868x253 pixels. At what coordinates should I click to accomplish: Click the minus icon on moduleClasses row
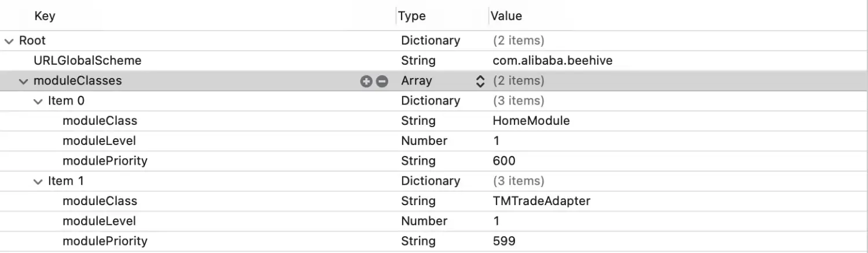(x=381, y=81)
